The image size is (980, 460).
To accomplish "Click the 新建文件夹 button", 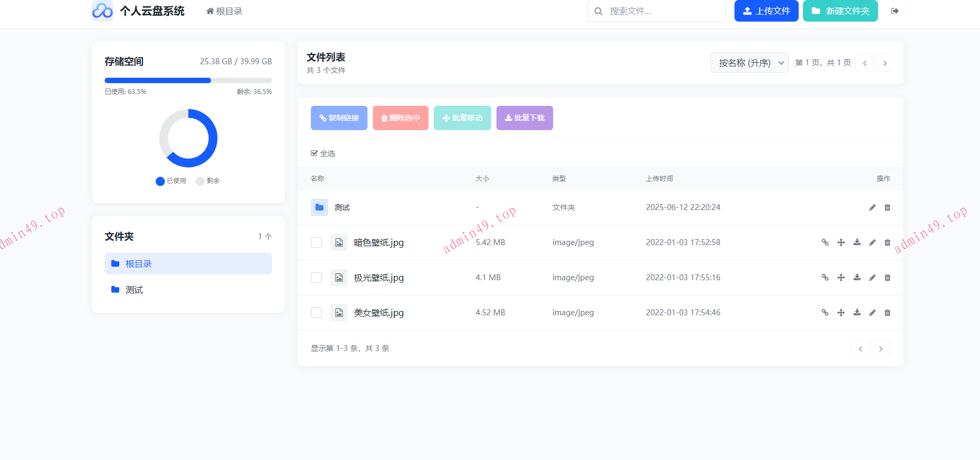I will pos(840,11).
